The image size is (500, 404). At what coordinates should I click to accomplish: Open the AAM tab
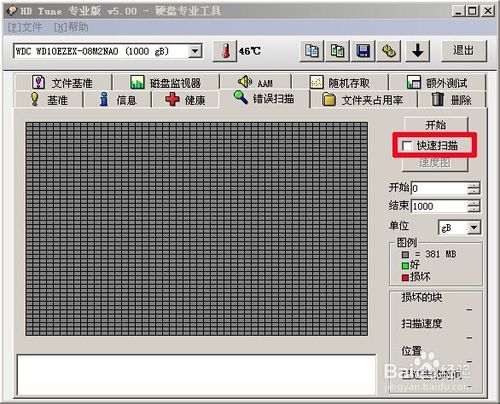tap(256, 82)
